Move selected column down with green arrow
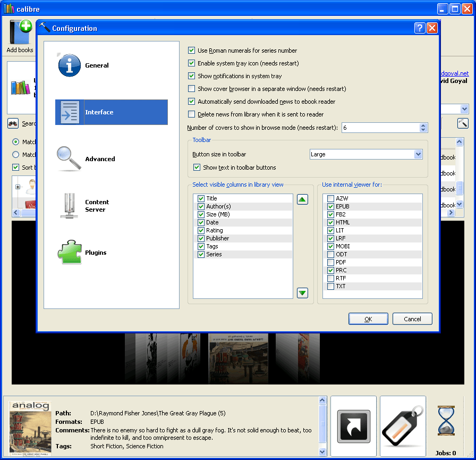476x460 pixels. pyautogui.click(x=302, y=292)
